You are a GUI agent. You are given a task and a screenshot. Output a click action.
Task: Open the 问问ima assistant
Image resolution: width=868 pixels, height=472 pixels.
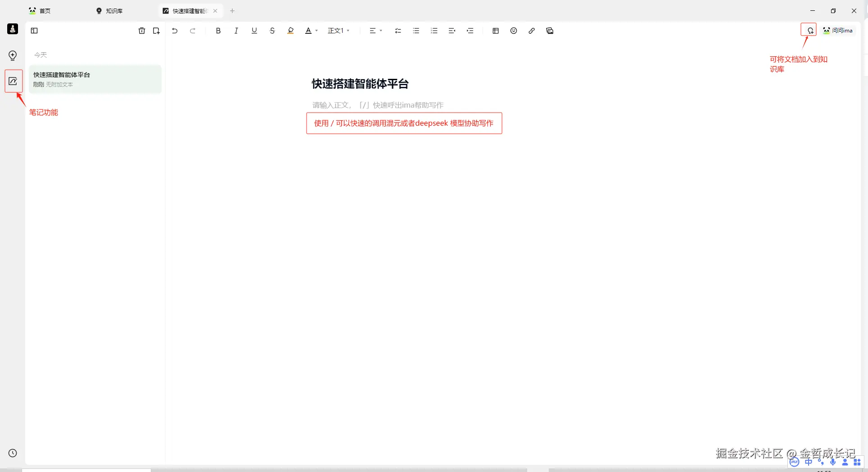(x=838, y=30)
